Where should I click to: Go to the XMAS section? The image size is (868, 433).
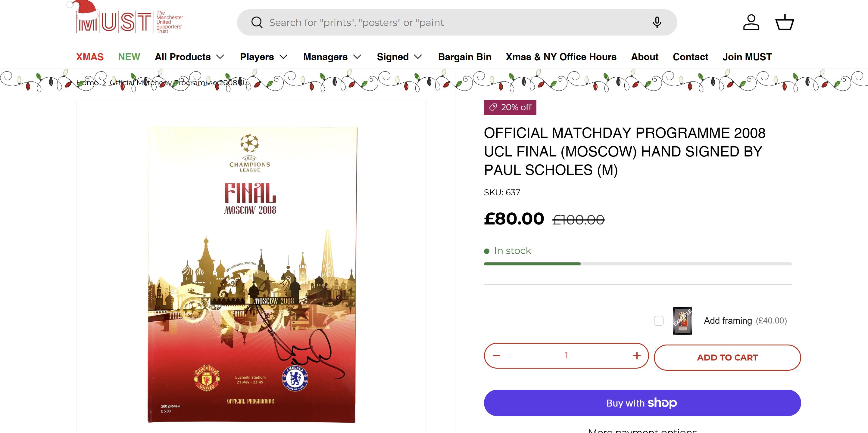pyautogui.click(x=90, y=57)
